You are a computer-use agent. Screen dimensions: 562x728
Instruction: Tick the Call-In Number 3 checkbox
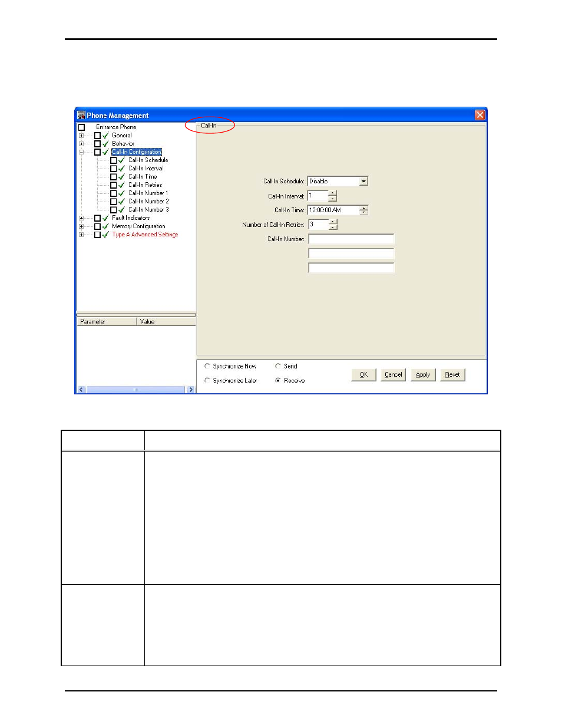point(114,210)
